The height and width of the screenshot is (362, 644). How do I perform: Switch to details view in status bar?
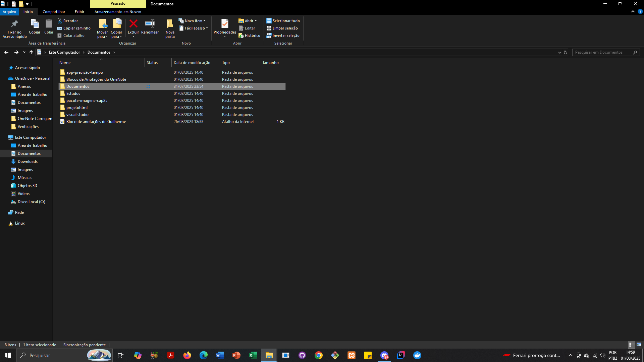pos(631,345)
